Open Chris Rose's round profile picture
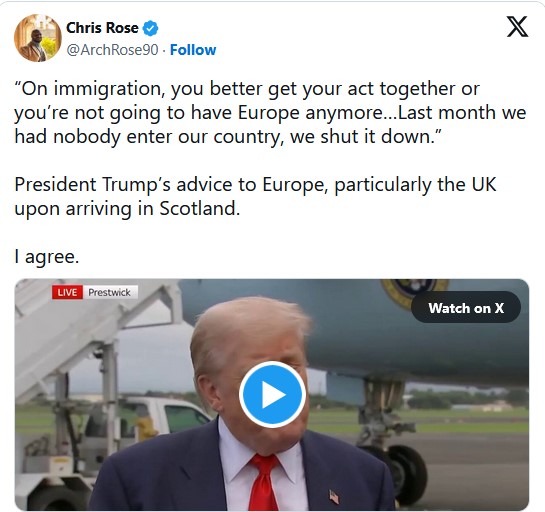Image resolution: width=545 pixels, height=512 pixels. coord(38,38)
